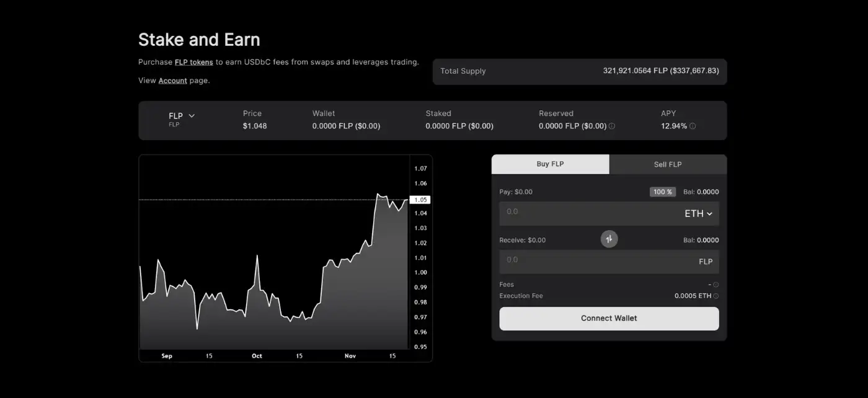Click the Execution Fee info icon
The height and width of the screenshot is (398, 868).
(716, 296)
